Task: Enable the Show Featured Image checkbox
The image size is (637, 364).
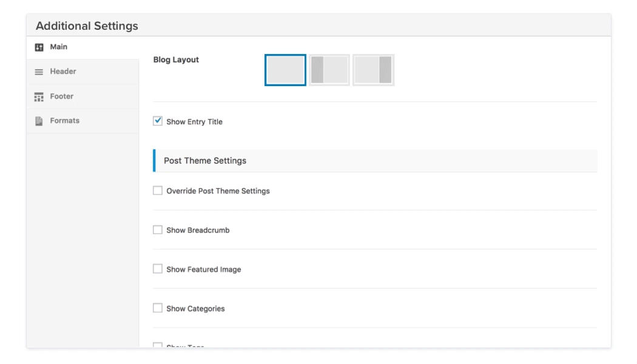Action: point(158,269)
